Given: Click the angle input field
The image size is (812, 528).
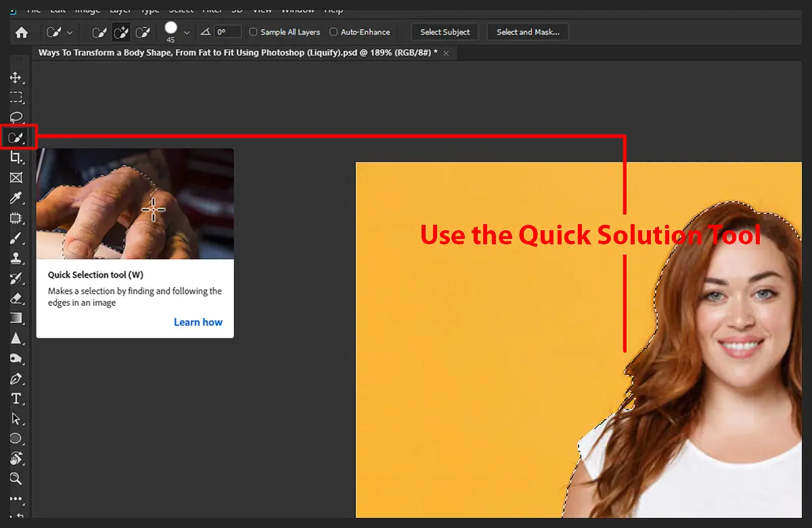Looking at the screenshot, I should tap(228, 30).
